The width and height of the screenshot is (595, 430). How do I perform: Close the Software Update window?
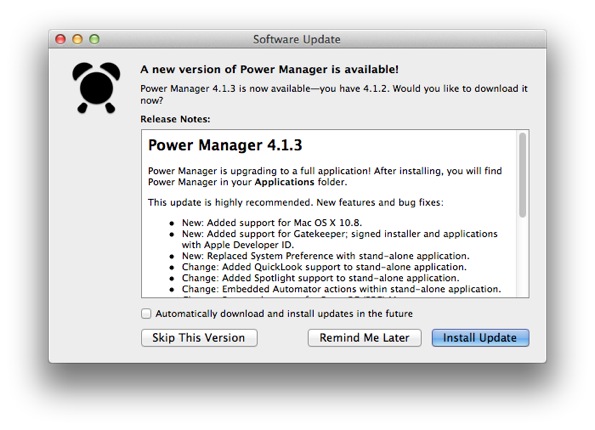click(60, 39)
